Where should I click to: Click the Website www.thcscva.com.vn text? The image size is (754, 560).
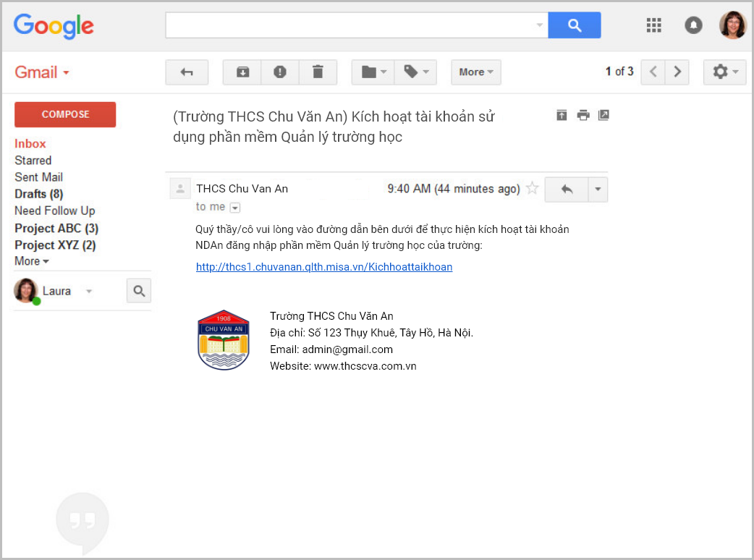click(343, 366)
